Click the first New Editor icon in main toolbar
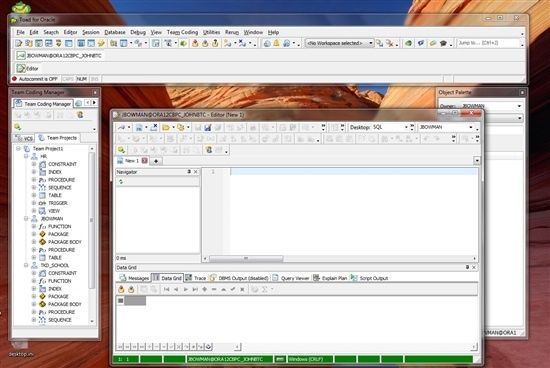 19,43
